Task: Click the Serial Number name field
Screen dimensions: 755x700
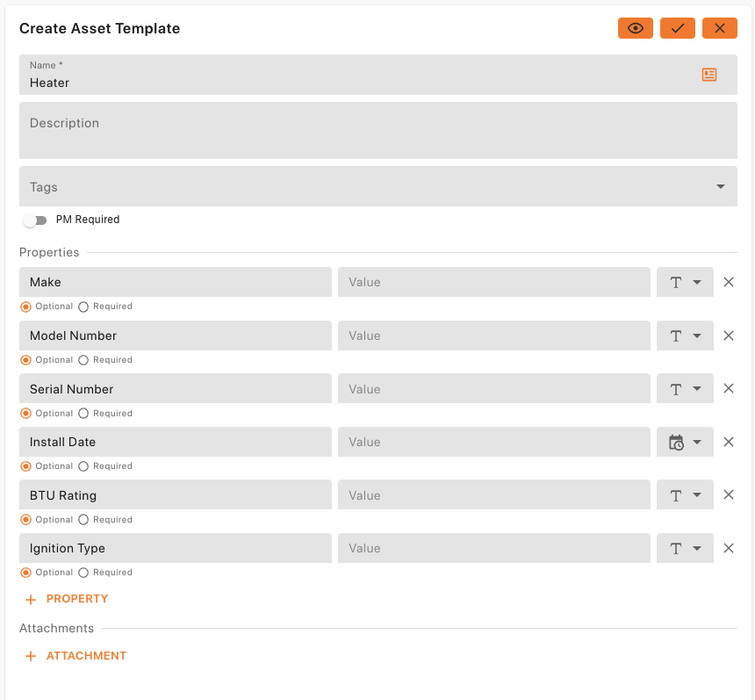Action: tap(176, 389)
